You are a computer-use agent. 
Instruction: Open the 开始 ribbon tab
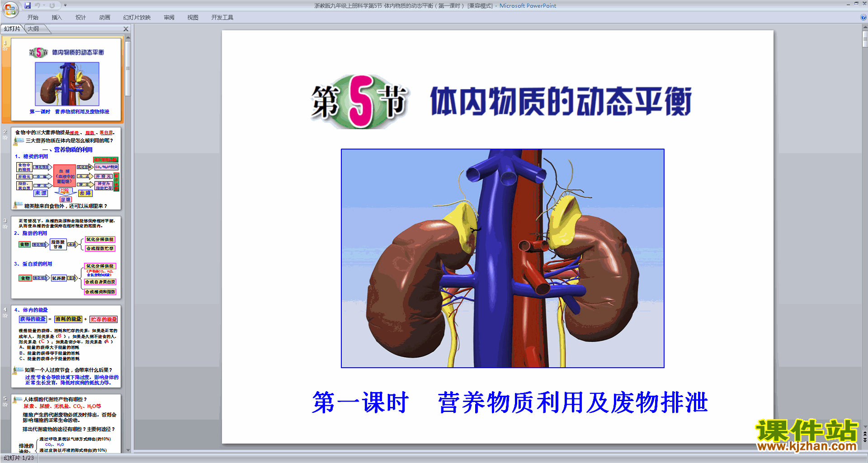pos(33,17)
